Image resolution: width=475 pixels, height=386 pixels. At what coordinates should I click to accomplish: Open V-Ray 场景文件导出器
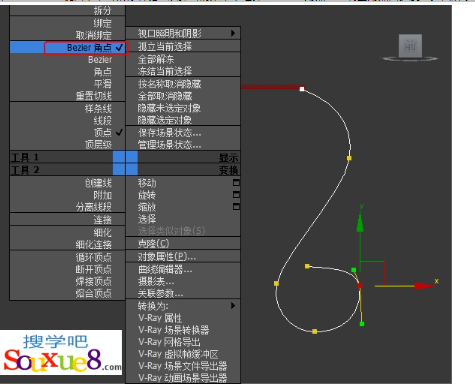[x=183, y=366]
